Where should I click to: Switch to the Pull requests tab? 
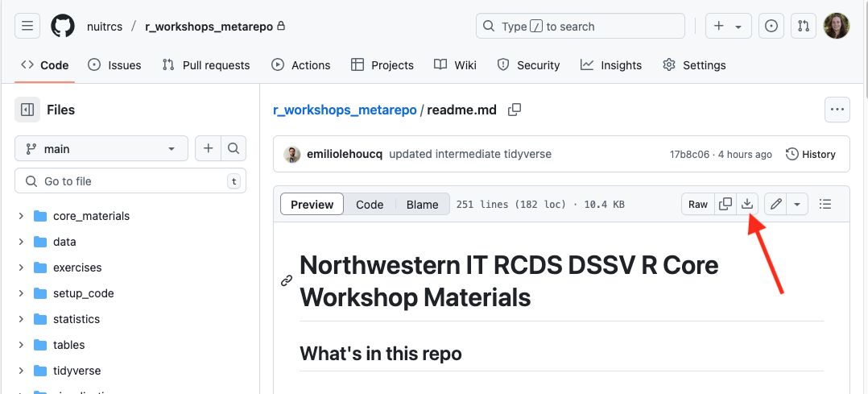206,65
